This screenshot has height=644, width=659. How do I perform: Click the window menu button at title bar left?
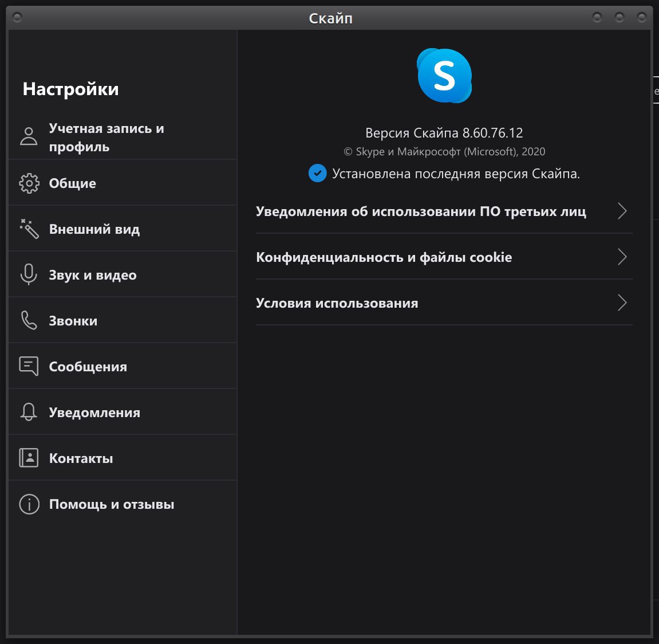click(17, 17)
